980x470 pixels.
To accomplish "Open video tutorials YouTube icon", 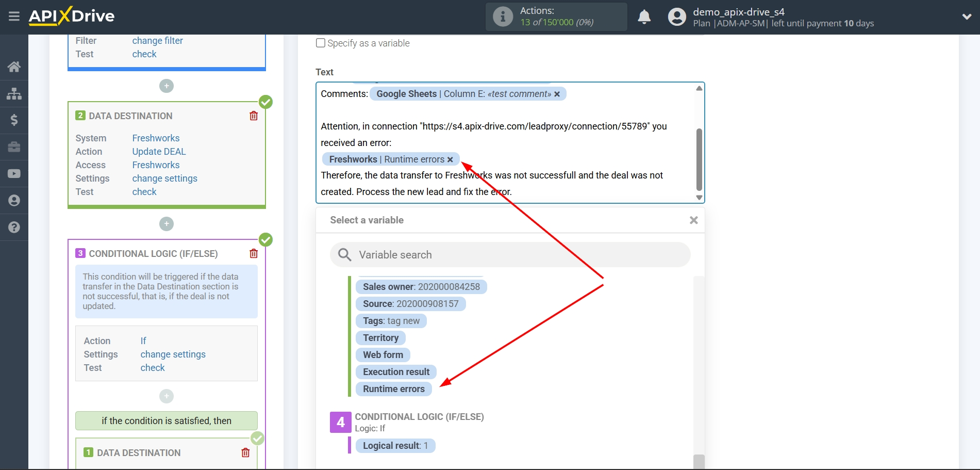I will [14, 174].
